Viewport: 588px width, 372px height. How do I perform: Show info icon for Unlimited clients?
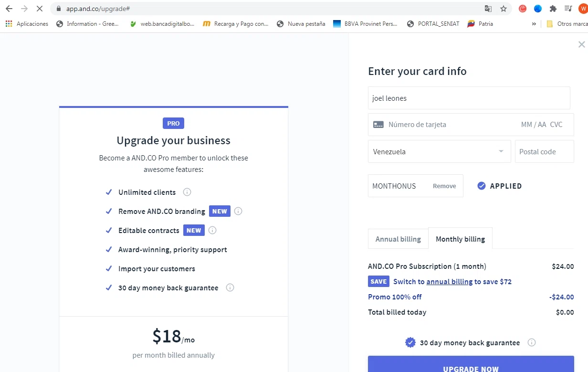coord(187,192)
